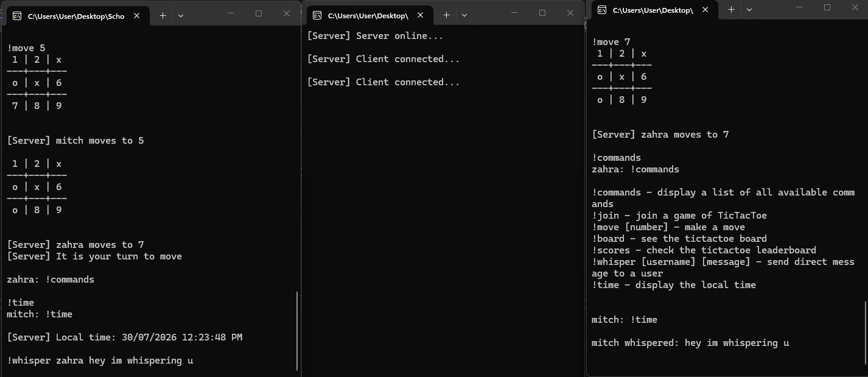Close the right terminal window
This screenshot has height=377, width=868.
855,7
